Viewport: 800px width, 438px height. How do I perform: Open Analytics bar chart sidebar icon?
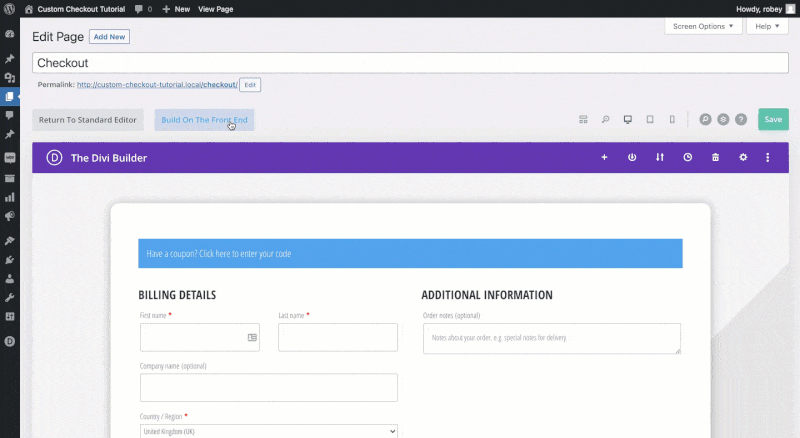pos(9,197)
